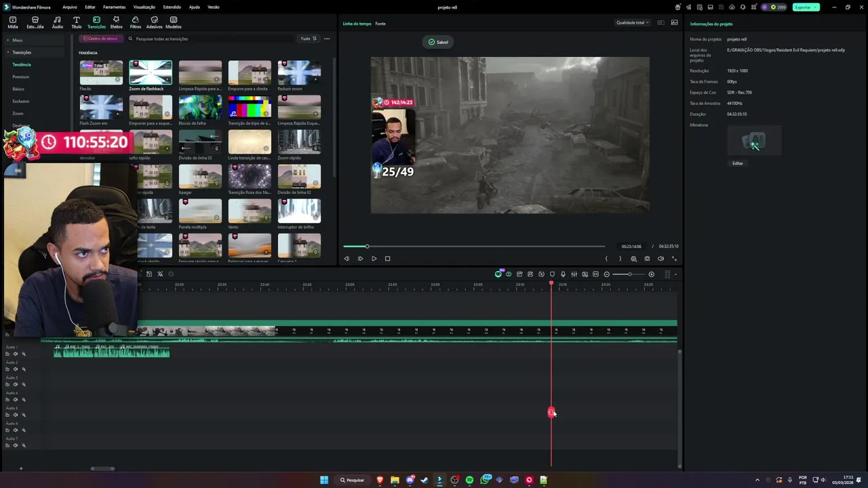This screenshot has width=868, height=488.
Task: Open the Visualização menu
Action: pyautogui.click(x=144, y=7)
